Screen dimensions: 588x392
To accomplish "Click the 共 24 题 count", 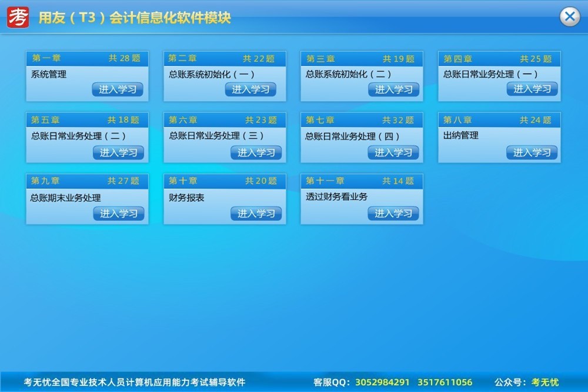I will [536, 120].
